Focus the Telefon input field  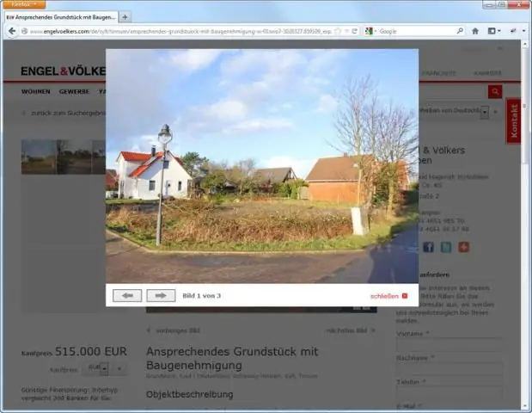(449, 393)
